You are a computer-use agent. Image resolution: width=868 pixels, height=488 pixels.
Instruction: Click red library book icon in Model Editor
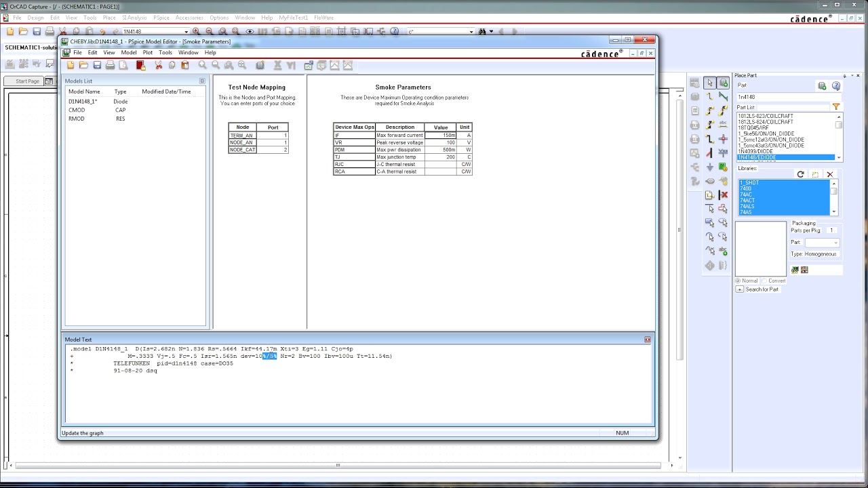140,65
